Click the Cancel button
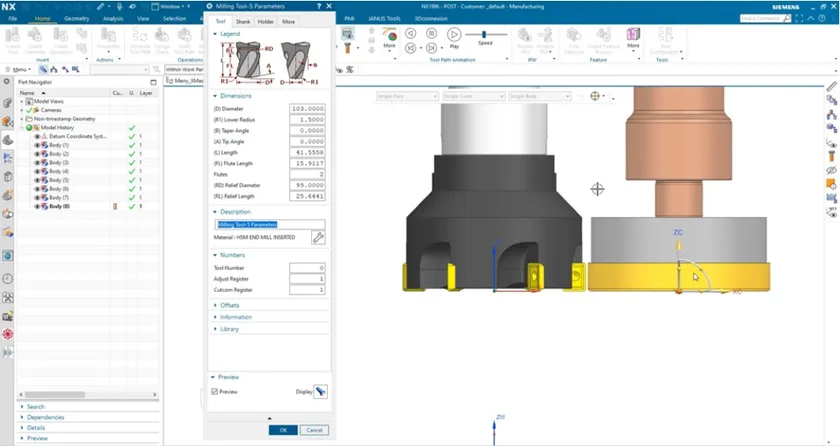 click(x=314, y=430)
